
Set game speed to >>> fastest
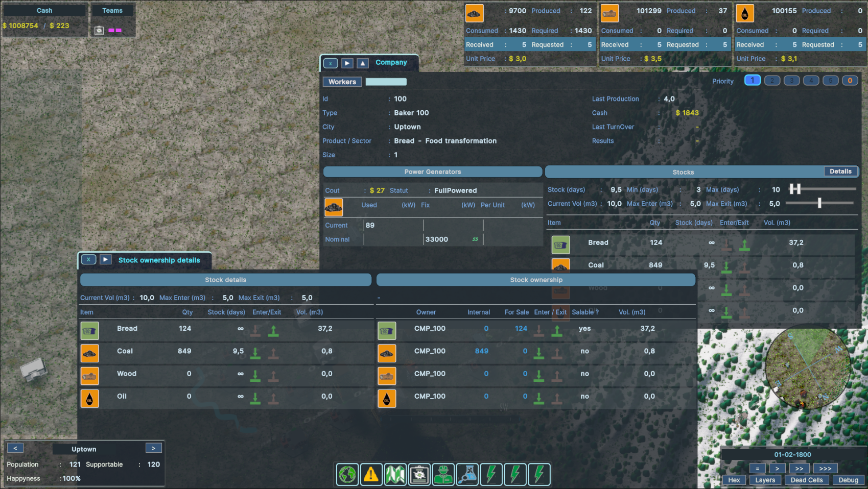pyautogui.click(x=825, y=468)
